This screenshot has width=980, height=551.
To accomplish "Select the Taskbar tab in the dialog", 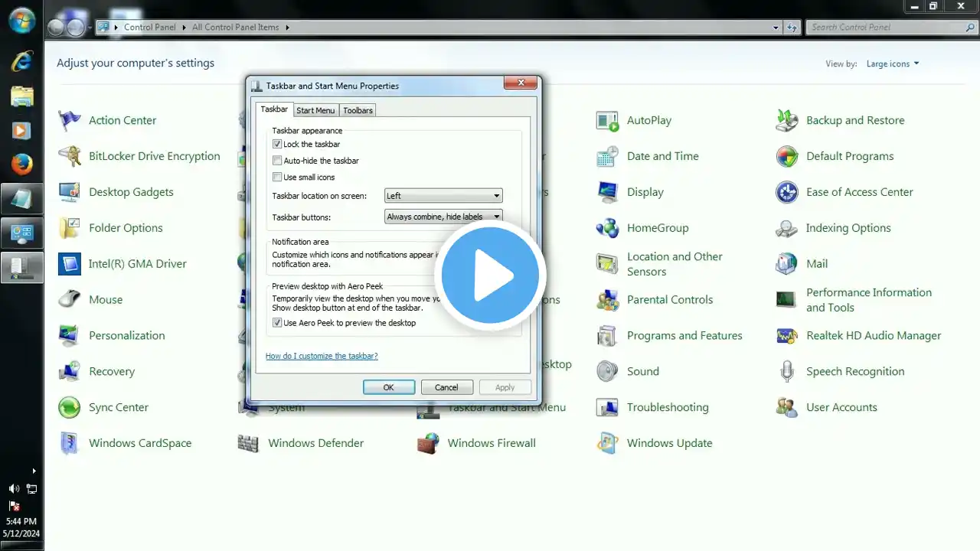I will (x=274, y=109).
